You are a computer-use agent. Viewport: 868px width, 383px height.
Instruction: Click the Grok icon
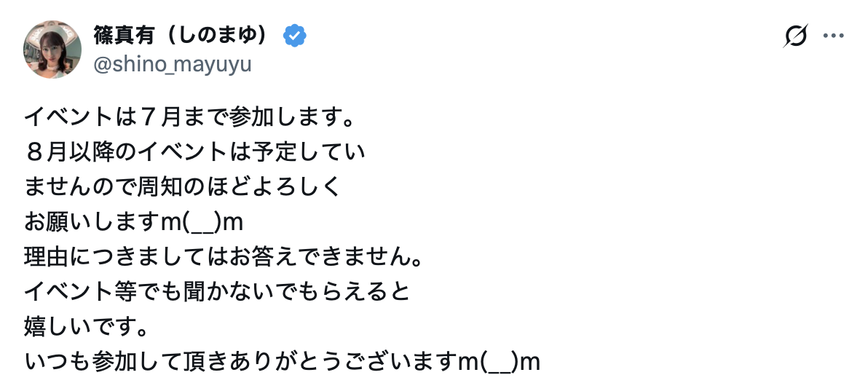pos(796,36)
